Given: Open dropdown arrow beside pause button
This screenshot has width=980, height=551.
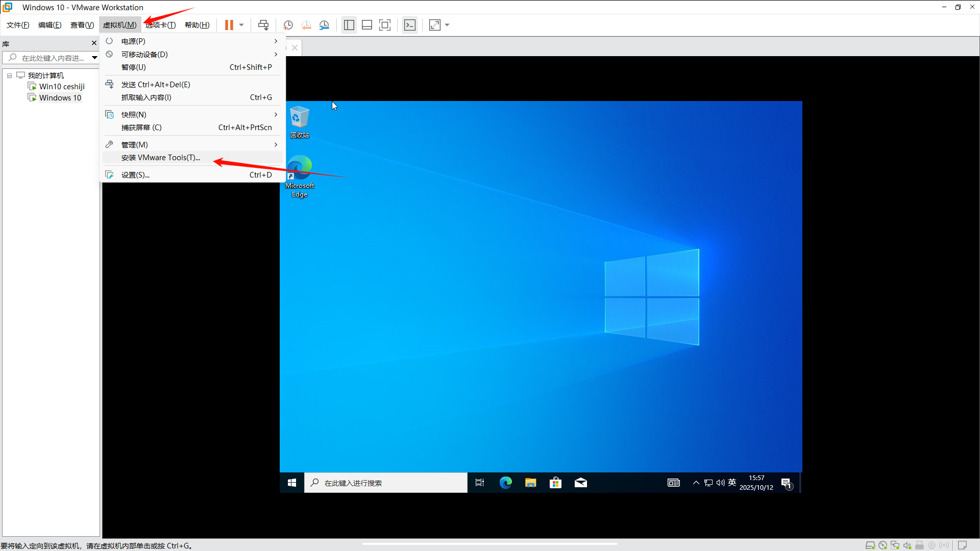Looking at the screenshot, I should (241, 25).
